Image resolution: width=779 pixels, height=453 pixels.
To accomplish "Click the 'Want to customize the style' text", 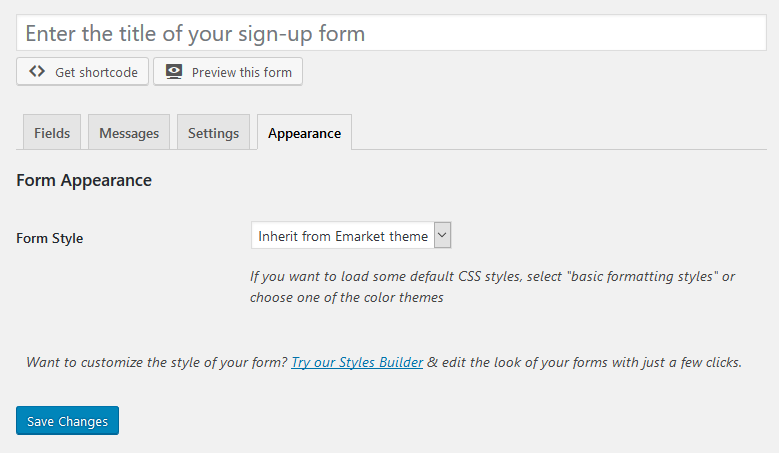I will 157,362.
